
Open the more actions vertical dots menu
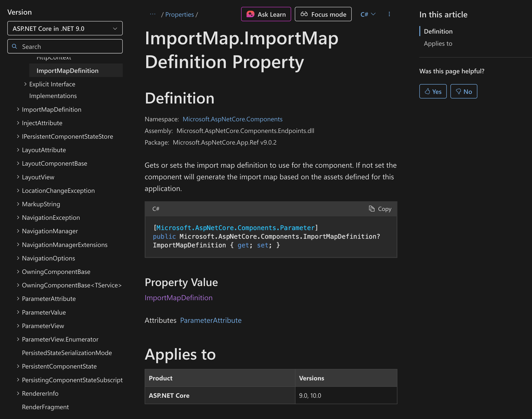click(389, 14)
